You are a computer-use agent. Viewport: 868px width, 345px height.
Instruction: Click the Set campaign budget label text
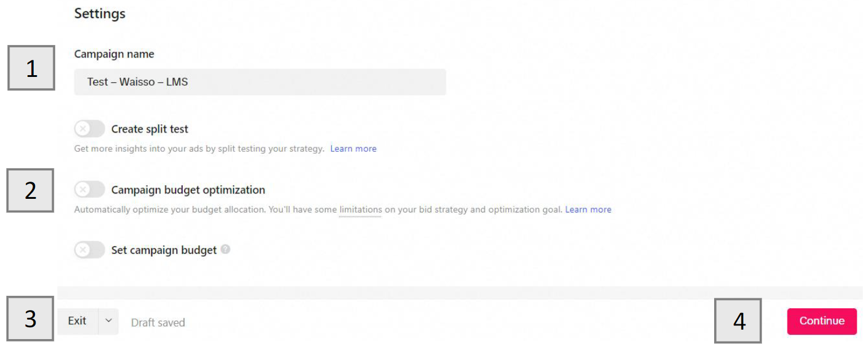coord(164,250)
